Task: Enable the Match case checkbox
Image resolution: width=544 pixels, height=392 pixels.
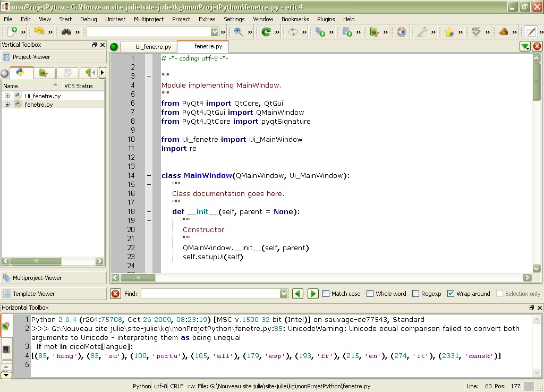Action: pos(326,294)
